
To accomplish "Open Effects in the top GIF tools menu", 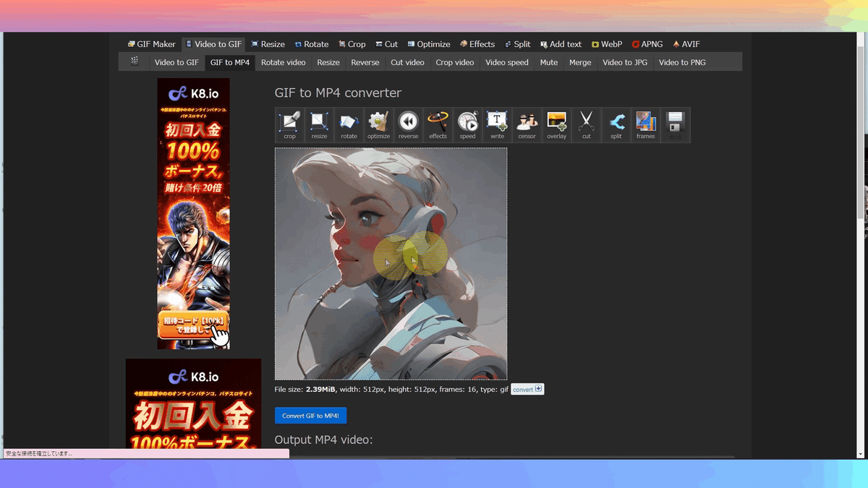I will 477,44.
